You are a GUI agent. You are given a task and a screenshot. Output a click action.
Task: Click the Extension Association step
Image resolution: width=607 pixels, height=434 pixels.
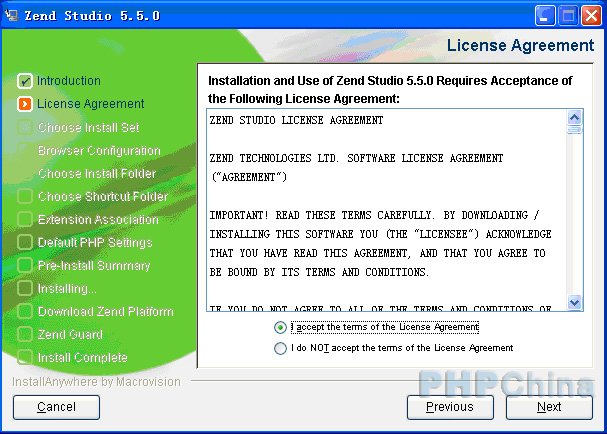[x=98, y=219]
